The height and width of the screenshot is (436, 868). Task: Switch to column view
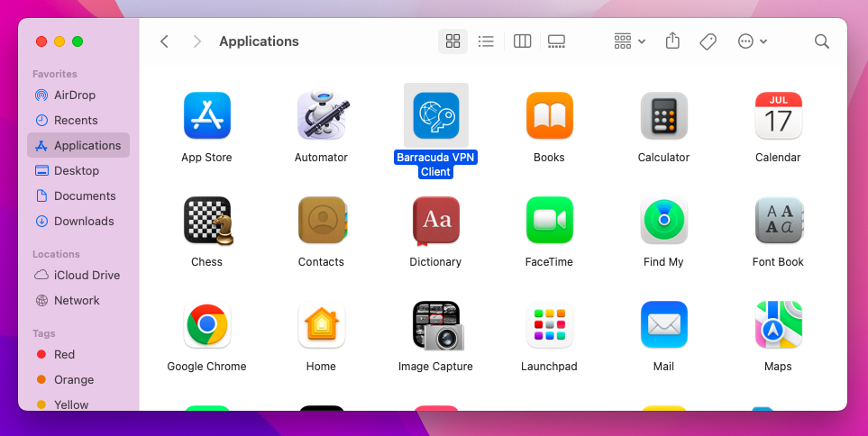[x=522, y=41]
